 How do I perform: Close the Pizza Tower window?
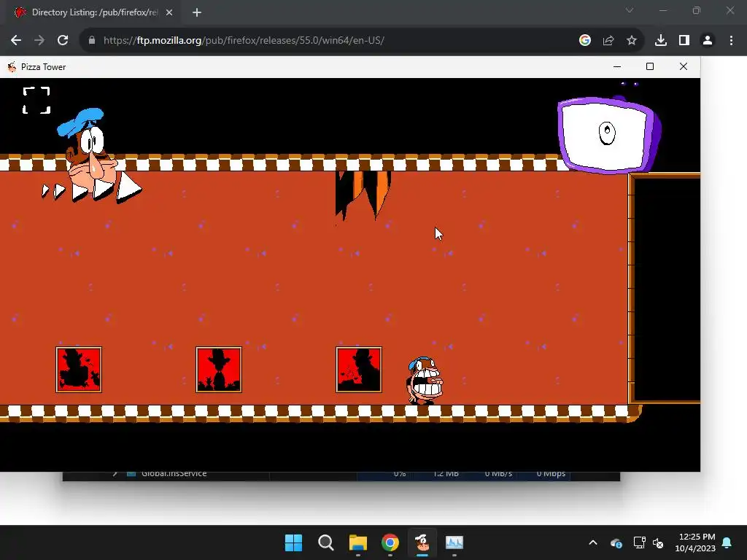[x=683, y=66]
